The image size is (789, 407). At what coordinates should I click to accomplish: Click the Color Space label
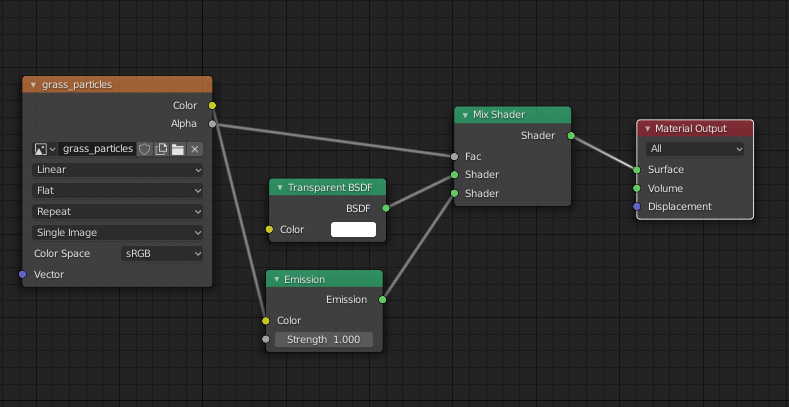[x=62, y=254]
